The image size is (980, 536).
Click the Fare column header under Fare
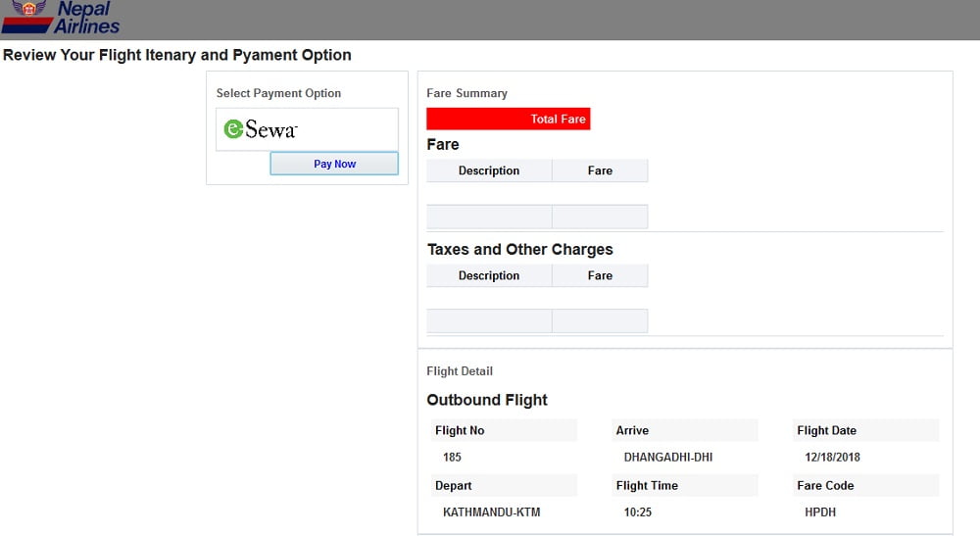(600, 171)
